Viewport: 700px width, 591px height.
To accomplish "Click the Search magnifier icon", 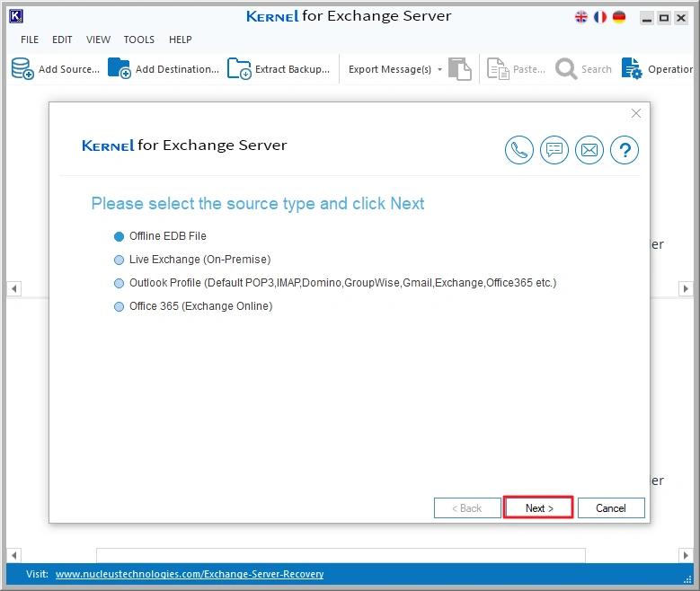I will pos(566,69).
